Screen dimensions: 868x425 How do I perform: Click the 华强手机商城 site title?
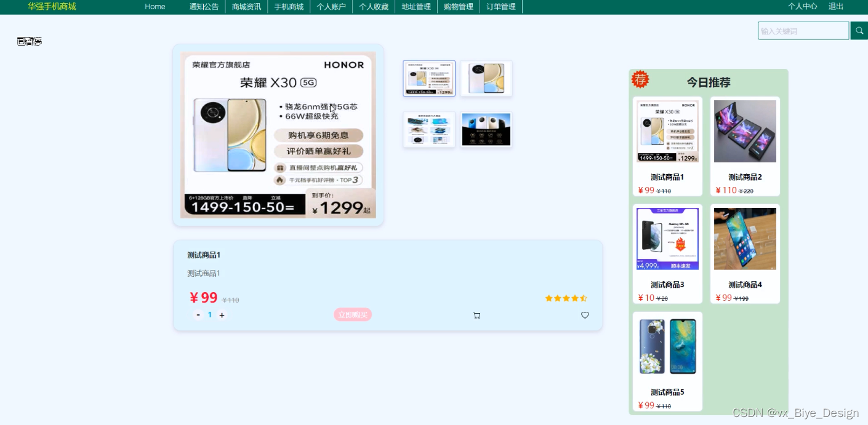(x=52, y=6)
